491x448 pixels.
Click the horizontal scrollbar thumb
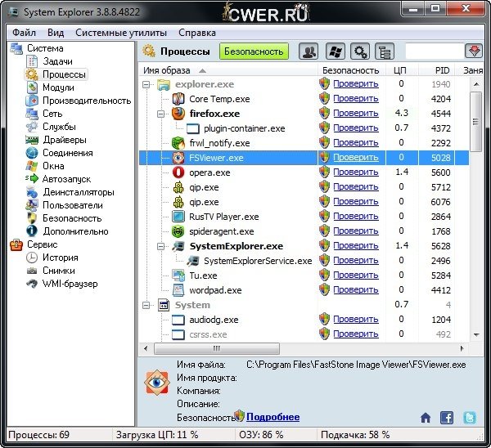point(217,348)
